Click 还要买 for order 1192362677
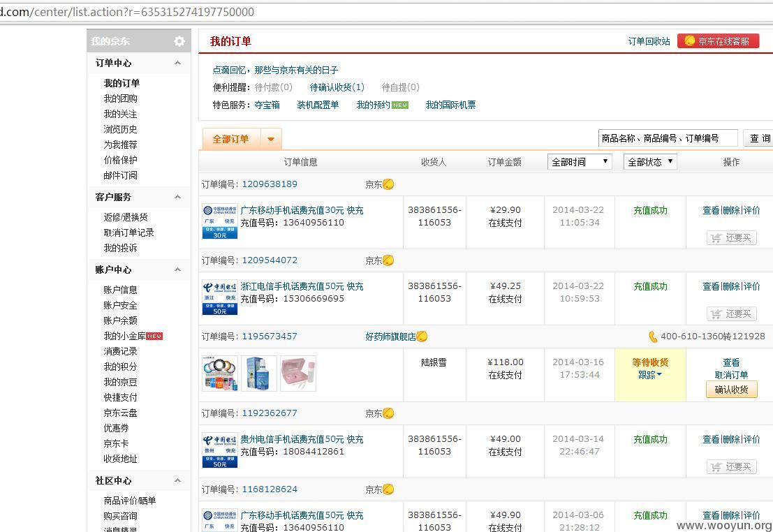Viewport: 773px width, 532px height. (732, 467)
